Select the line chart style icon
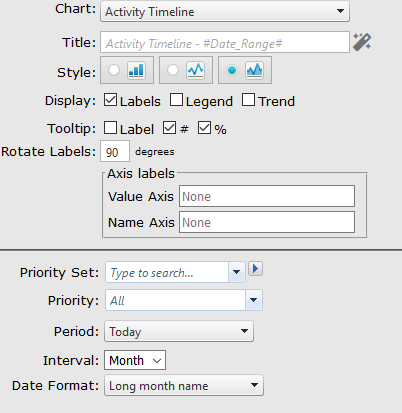This screenshot has height=413, width=402. click(195, 70)
